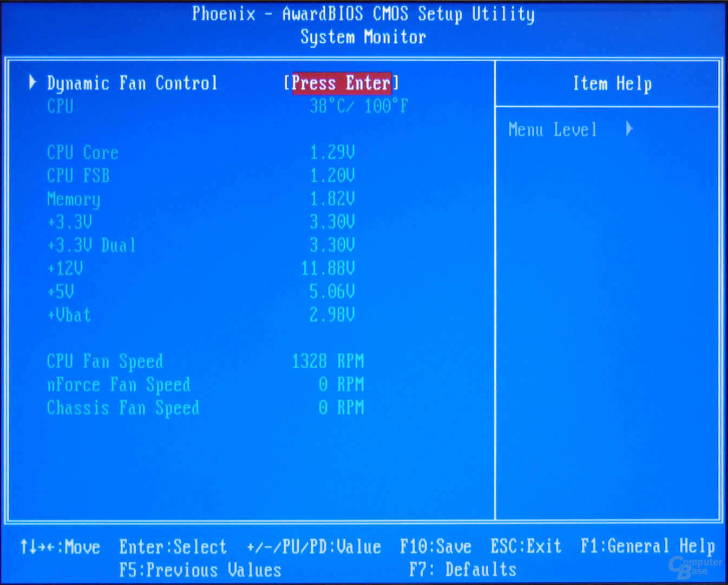The width and height of the screenshot is (728, 585).
Task: Click the 'Enter:Select' hint
Action: [173, 547]
